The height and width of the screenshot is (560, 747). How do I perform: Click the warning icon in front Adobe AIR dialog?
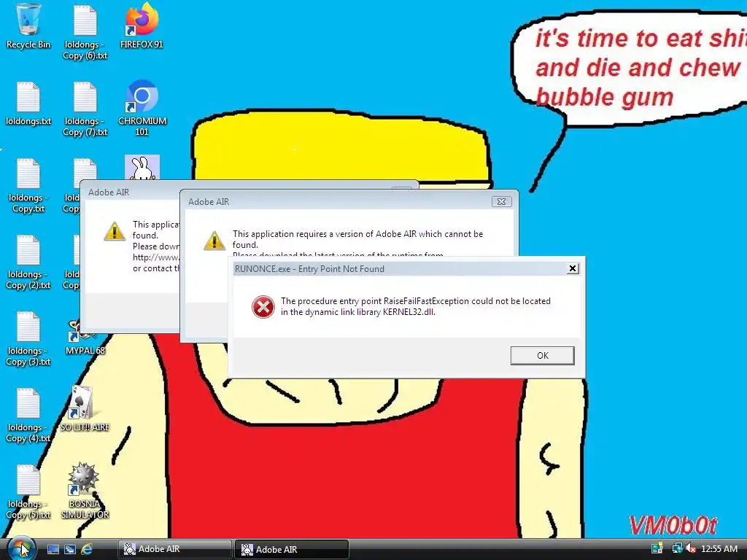point(214,241)
